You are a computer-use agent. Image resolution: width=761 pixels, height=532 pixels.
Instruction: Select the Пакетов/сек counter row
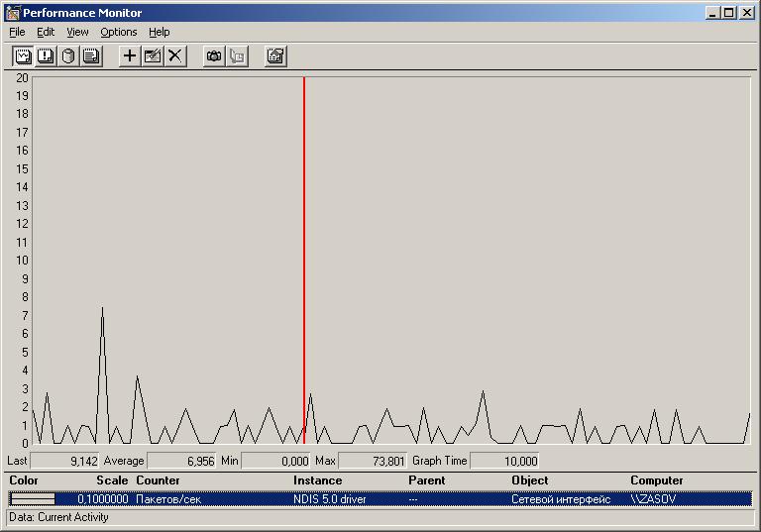(x=380, y=499)
